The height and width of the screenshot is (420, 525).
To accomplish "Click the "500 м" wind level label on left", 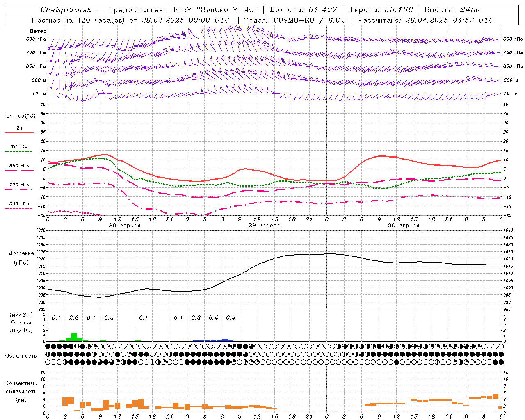I will 39,80.
